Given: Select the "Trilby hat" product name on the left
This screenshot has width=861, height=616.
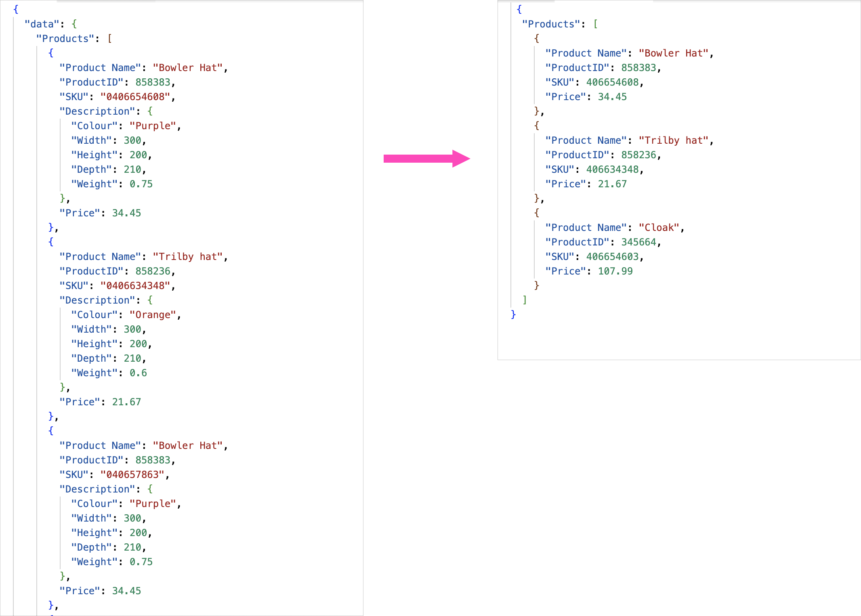Looking at the screenshot, I should pos(190,256).
